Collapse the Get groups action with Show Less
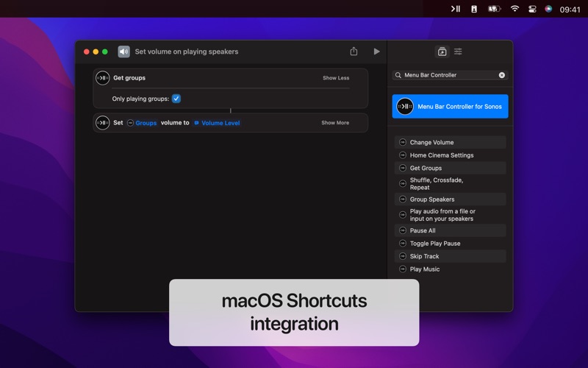The image size is (588, 368). 336,78
